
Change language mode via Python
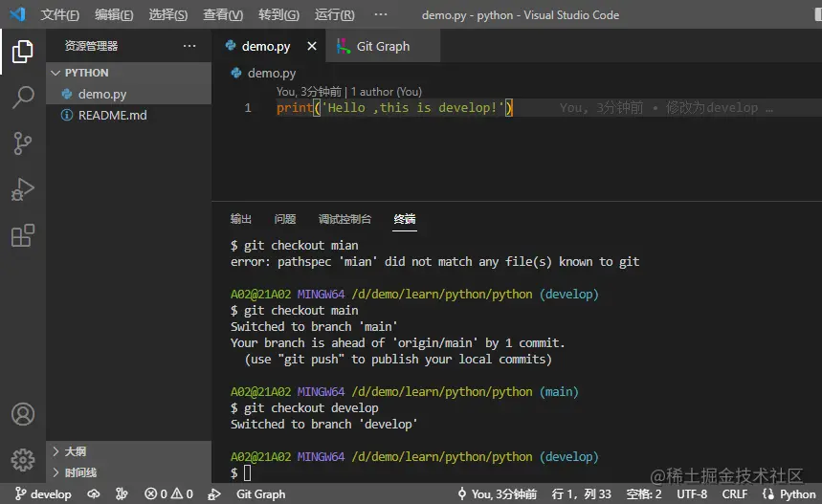(797, 494)
